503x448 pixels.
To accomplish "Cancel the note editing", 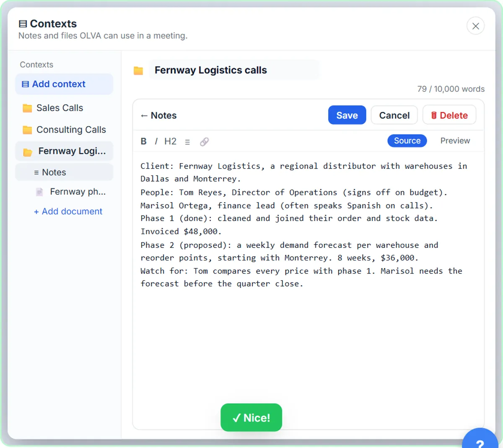I will pyautogui.click(x=394, y=115).
